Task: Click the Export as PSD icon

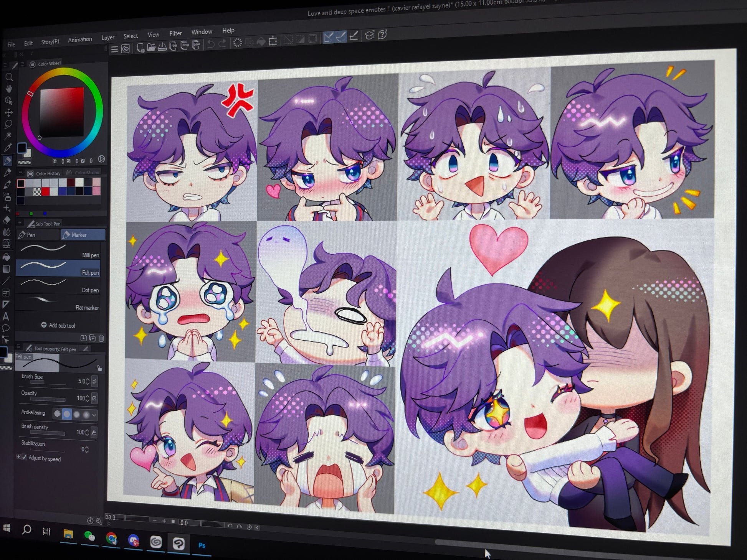Action: tap(196, 46)
